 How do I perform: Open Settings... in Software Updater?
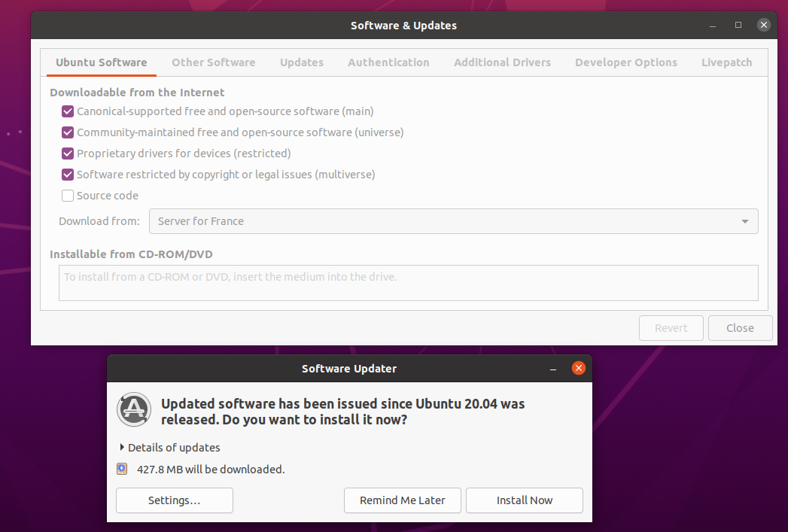175,500
